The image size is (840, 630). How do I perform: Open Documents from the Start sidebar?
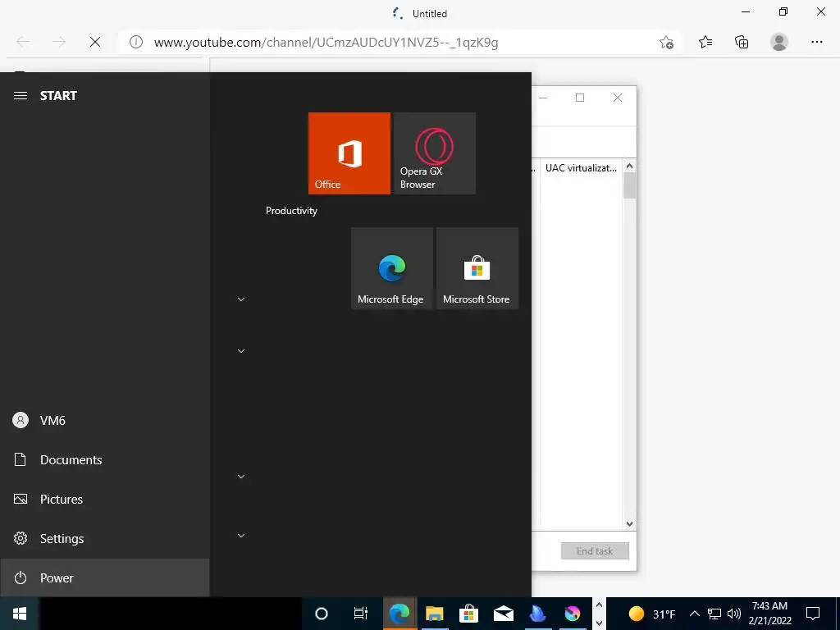105,459
